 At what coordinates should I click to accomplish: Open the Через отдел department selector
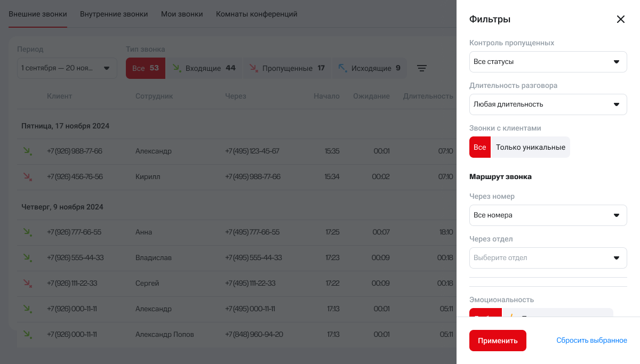point(548,258)
